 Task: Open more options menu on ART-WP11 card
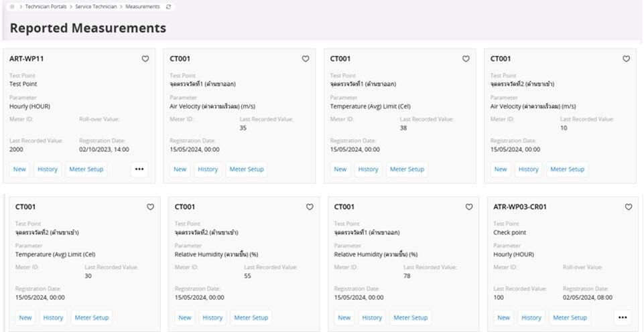pyautogui.click(x=139, y=169)
